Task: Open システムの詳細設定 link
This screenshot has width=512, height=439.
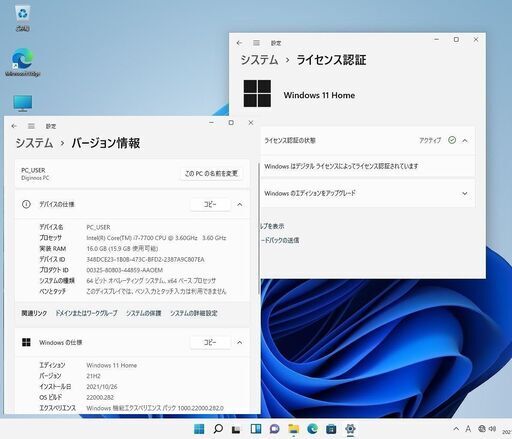Action: pyautogui.click(x=194, y=313)
